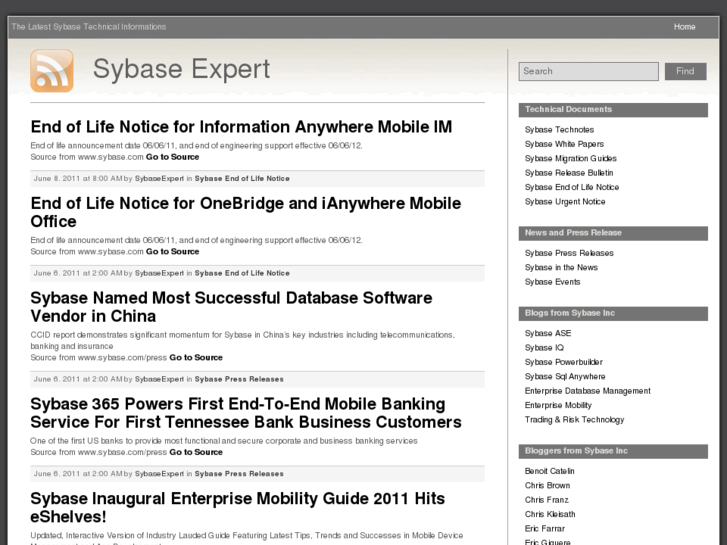
Task: Open Sybase Events sidebar link
Action: [x=552, y=282]
